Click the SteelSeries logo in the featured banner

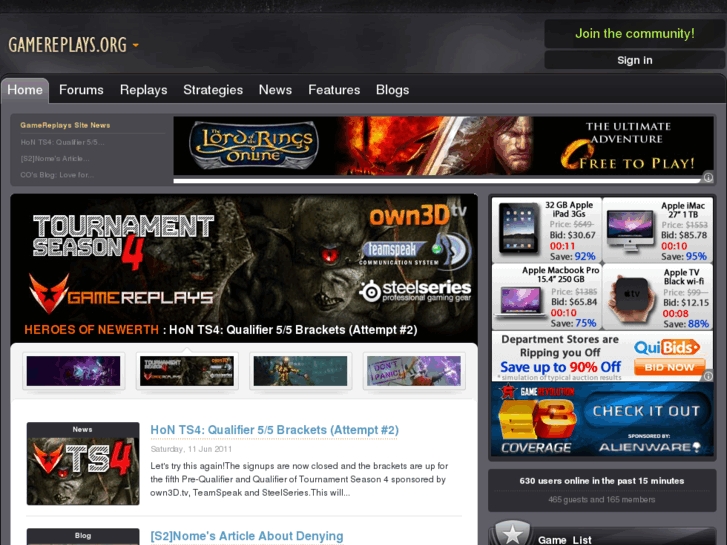pyautogui.click(x=415, y=291)
